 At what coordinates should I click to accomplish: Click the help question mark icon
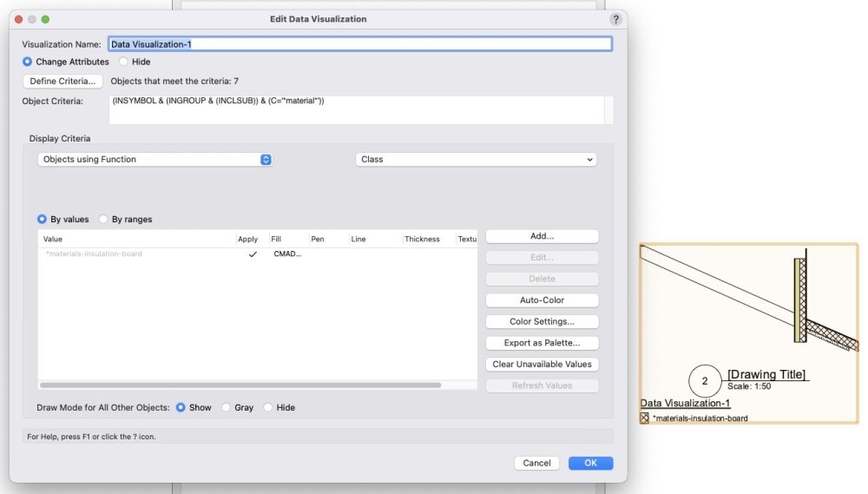[x=615, y=19]
